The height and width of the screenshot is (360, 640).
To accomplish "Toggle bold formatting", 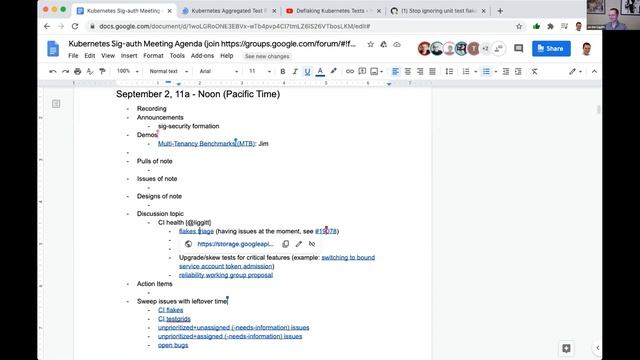I will tap(282, 71).
